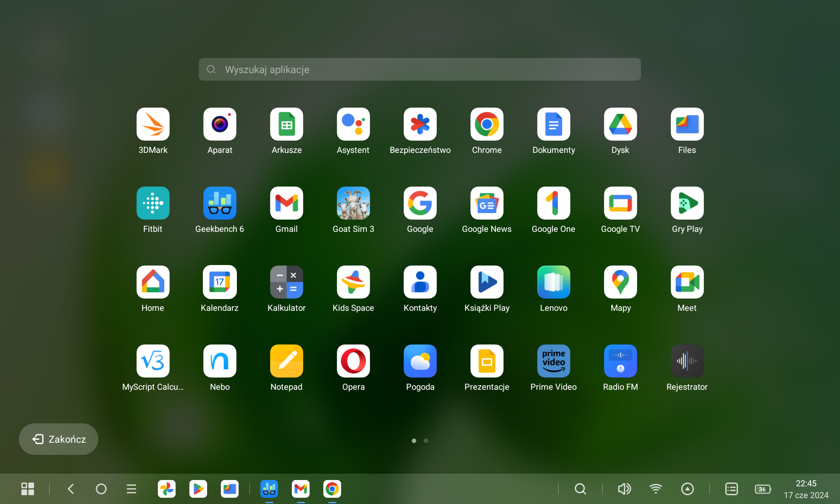Open Kalendarz app
This screenshot has width=840, height=504.
(220, 282)
